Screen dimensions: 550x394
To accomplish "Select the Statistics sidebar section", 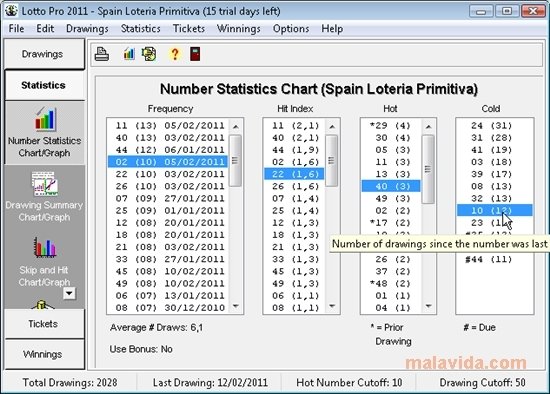I will (x=44, y=85).
